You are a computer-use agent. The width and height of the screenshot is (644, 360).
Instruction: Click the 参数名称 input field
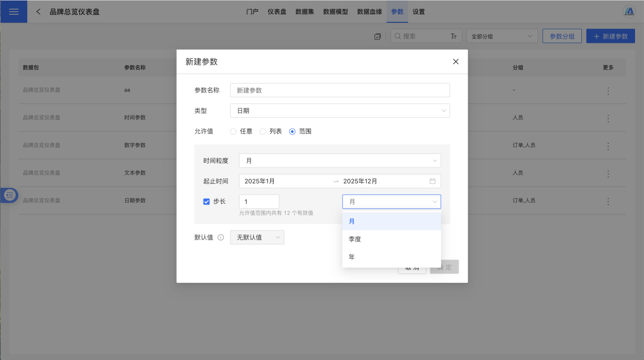pos(340,90)
